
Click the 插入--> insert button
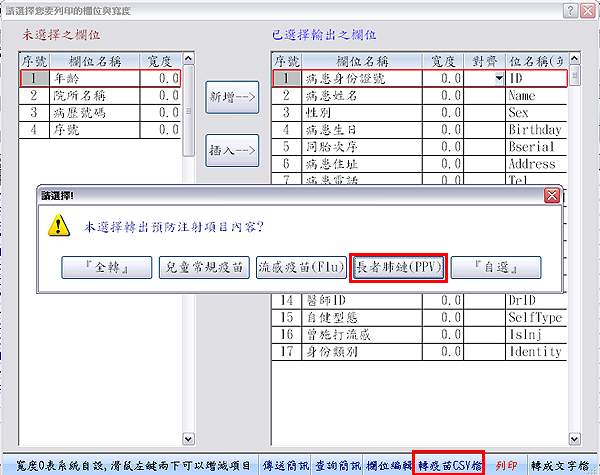(x=233, y=150)
